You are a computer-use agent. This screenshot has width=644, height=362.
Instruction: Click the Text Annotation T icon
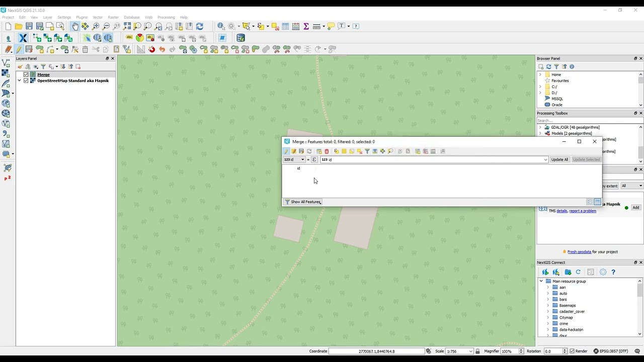click(342, 26)
